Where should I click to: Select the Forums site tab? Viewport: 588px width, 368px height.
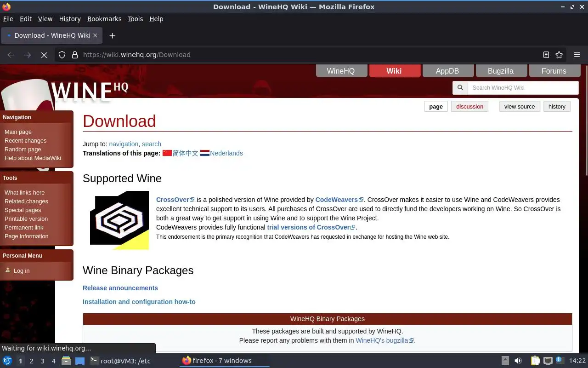[554, 71]
